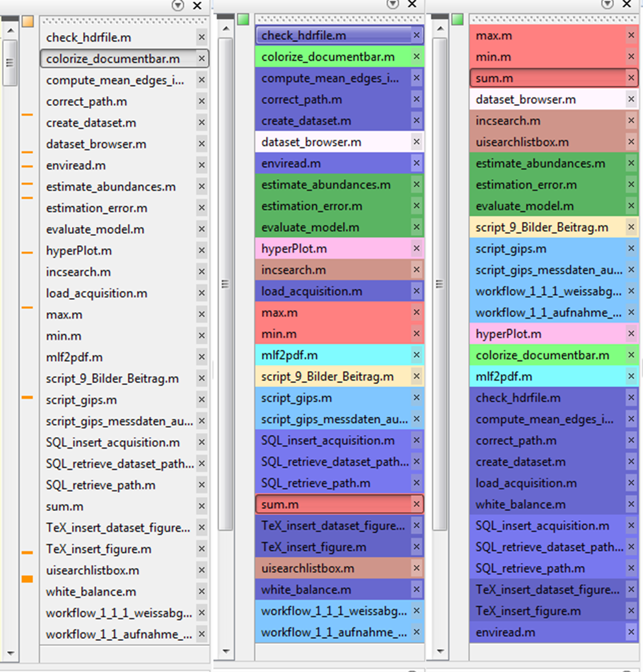Open the white dataset_browser.m tab in right panel

click(x=553, y=99)
